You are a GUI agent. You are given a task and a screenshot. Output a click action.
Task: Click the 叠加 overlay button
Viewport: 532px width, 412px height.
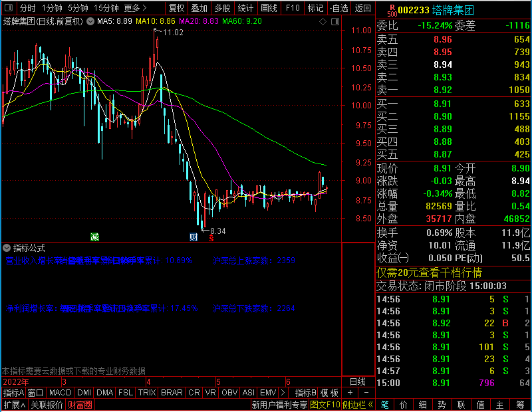click(x=199, y=8)
